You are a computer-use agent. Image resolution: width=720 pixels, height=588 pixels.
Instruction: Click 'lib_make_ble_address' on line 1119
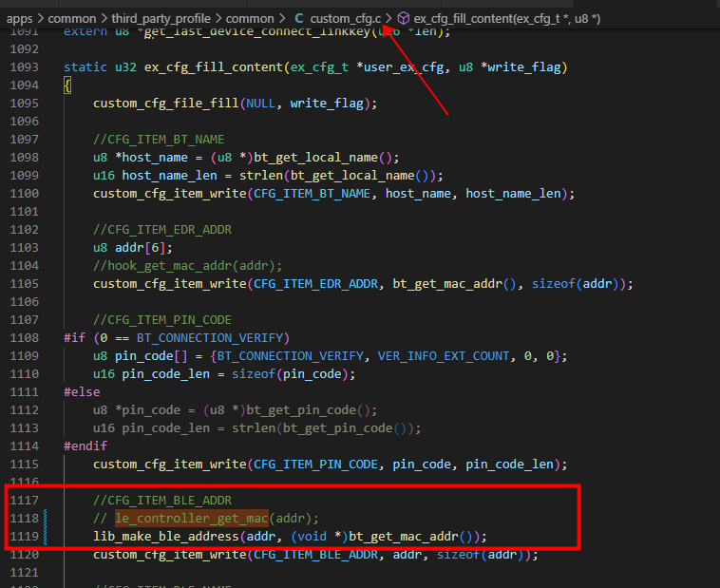[x=166, y=537]
